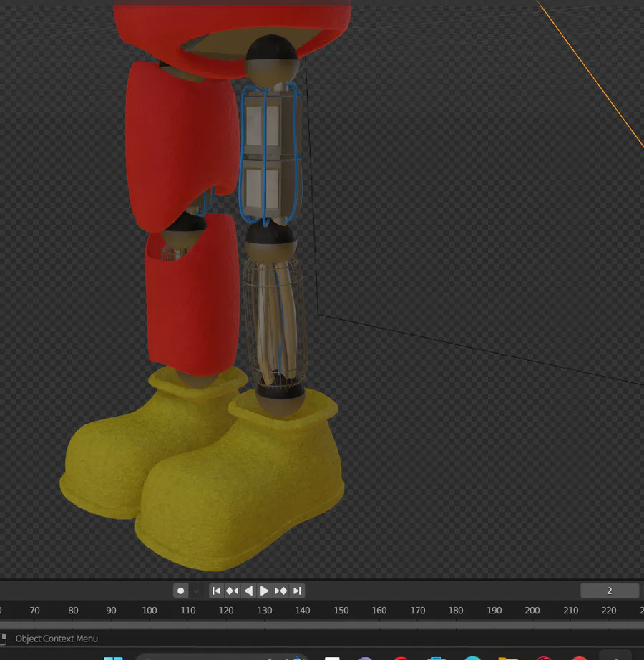Select frame 180 on the timeline
Image resolution: width=644 pixels, height=660 pixels.
tap(456, 611)
